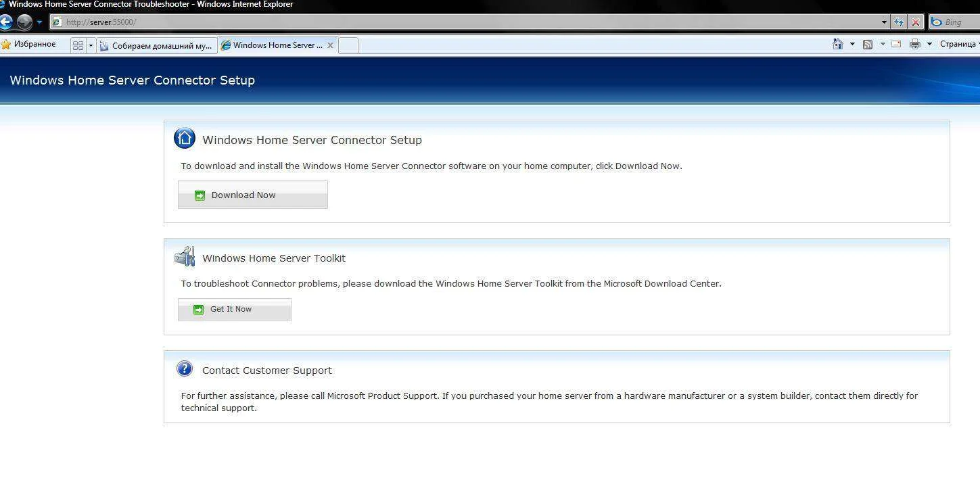Screen dimensions: 980x503
Task: Click the Download Now button
Action: pos(253,195)
